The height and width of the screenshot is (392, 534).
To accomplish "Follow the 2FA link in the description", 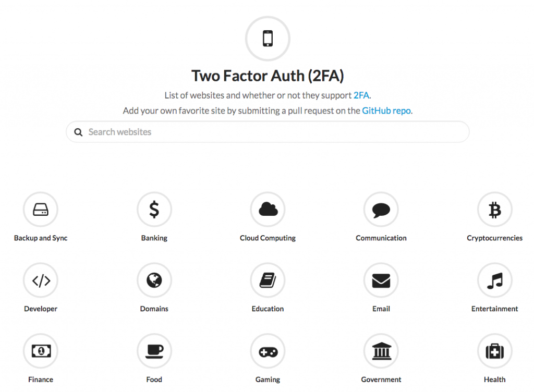I will (x=361, y=95).
